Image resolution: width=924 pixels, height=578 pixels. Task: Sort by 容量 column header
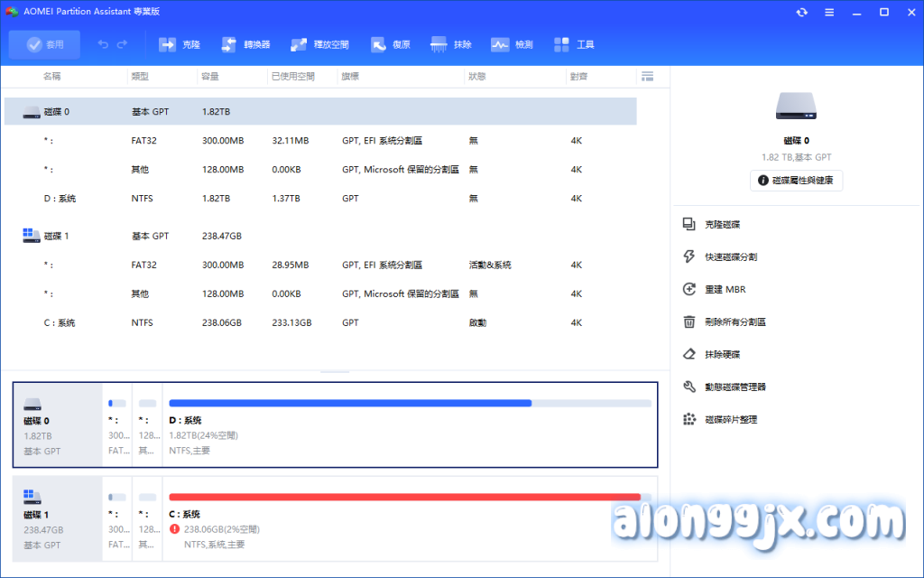point(210,77)
